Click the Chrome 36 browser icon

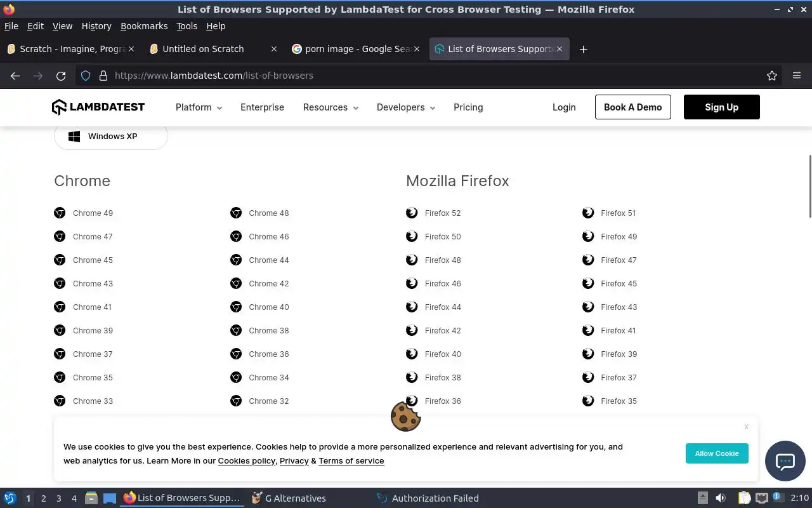click(x=236, y=354)
